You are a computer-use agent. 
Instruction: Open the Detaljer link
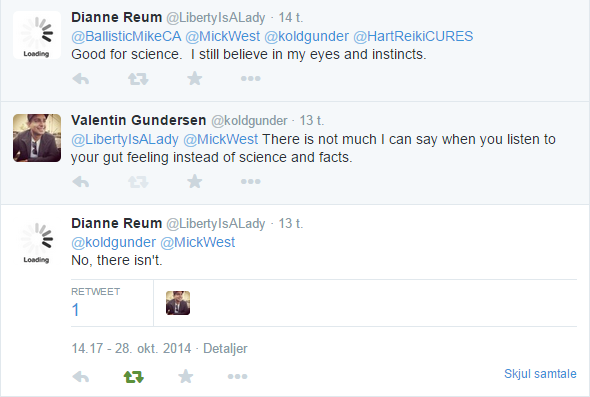pyautogui.click(x=225, y=348)
